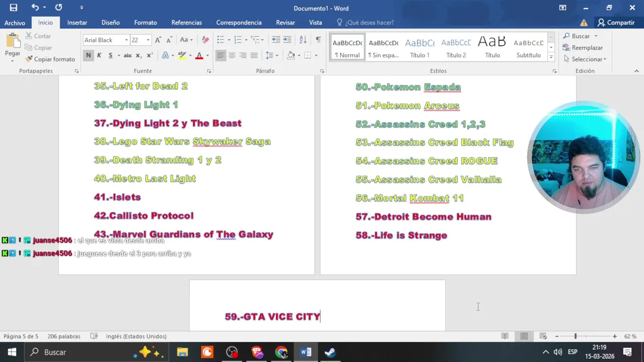
Task: Align text right
Action: coord(243,55)
